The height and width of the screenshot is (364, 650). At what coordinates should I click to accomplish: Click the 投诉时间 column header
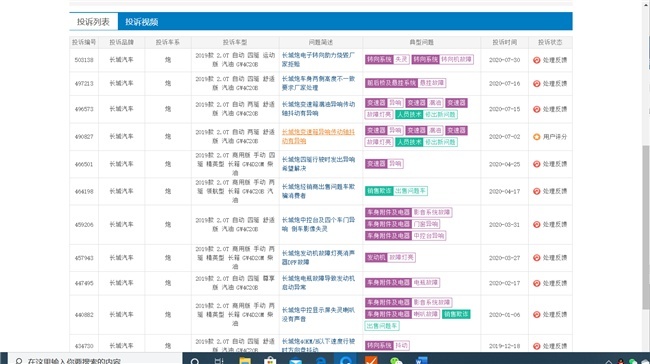pyautogui.click(x=504, y=42)
